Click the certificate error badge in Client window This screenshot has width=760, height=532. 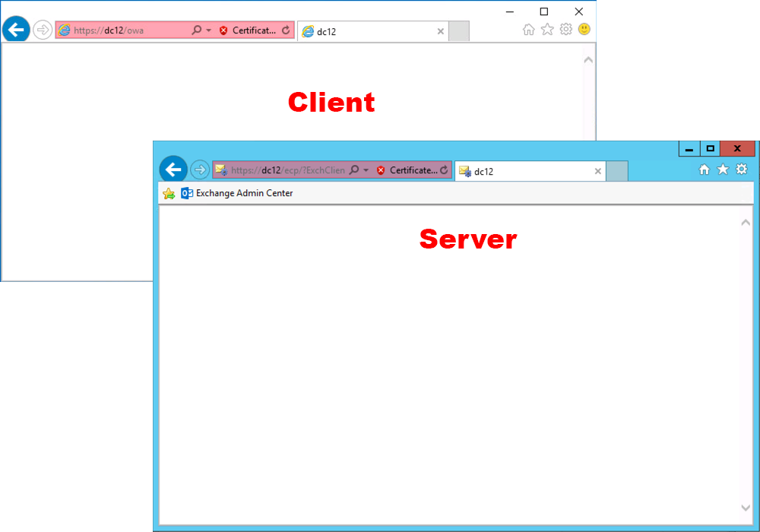247,30
